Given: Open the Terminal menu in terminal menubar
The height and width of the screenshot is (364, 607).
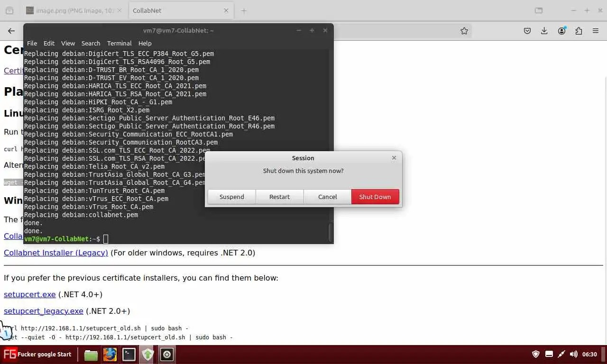Looking at the screenshot, I should tap(119, 43).
